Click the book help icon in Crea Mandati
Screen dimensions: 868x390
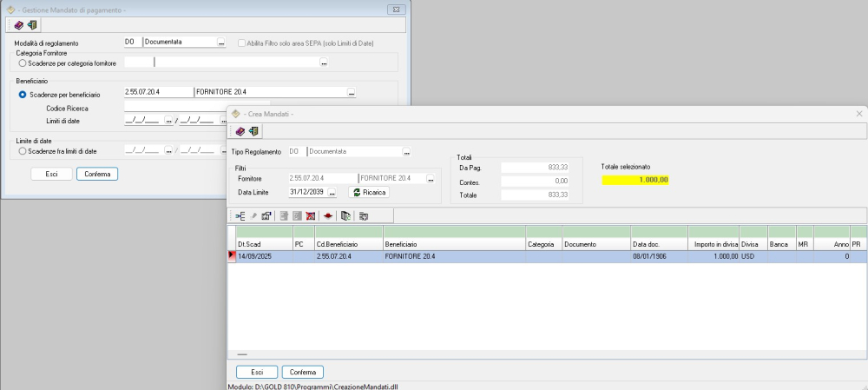pos(240,131)
